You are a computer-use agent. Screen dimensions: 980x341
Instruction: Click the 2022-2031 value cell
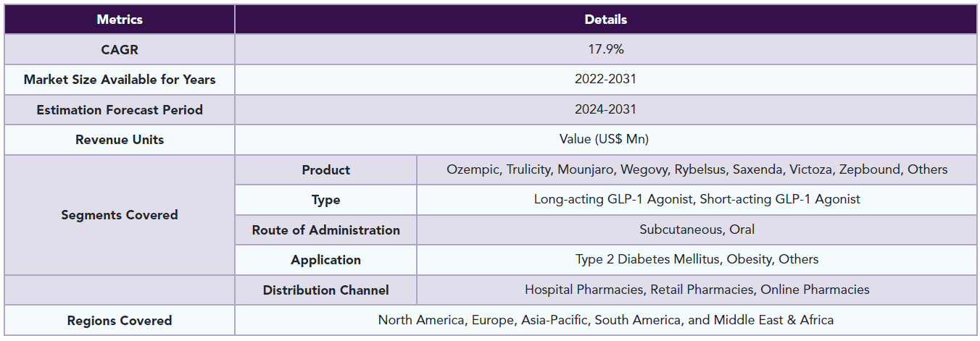click(x=606, y=80)
